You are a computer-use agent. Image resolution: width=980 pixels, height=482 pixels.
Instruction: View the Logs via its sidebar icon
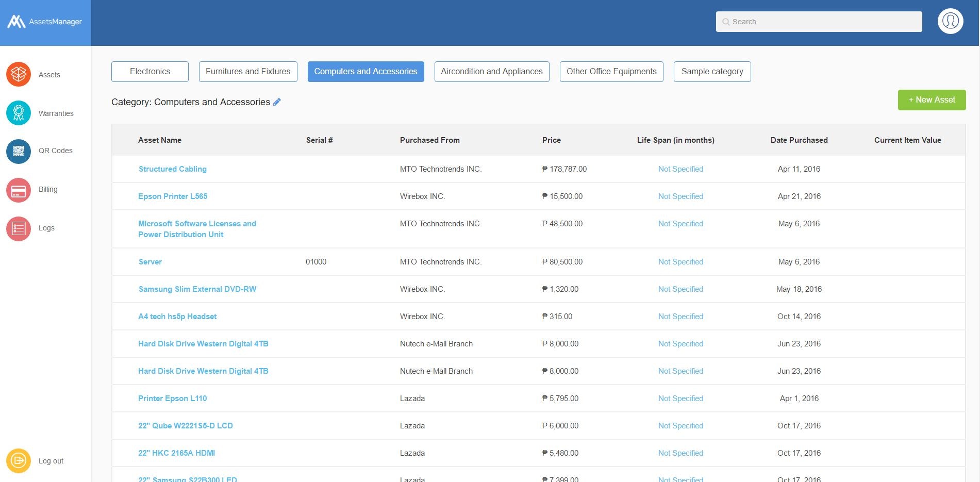tap(18, 228)
